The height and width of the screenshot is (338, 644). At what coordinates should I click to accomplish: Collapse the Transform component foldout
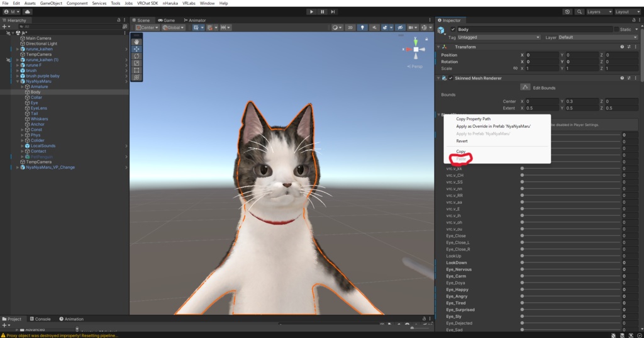[x=438, y=47]
